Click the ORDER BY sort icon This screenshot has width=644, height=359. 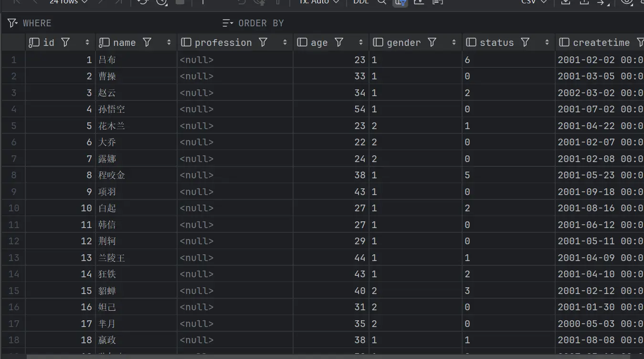coord(228,23)
